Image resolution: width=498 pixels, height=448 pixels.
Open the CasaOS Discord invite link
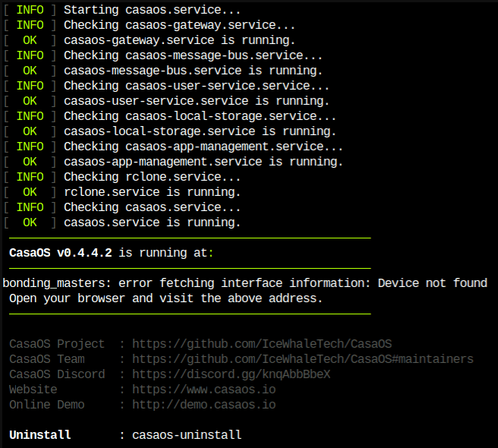pyautogui.click(x=232, y=374)
